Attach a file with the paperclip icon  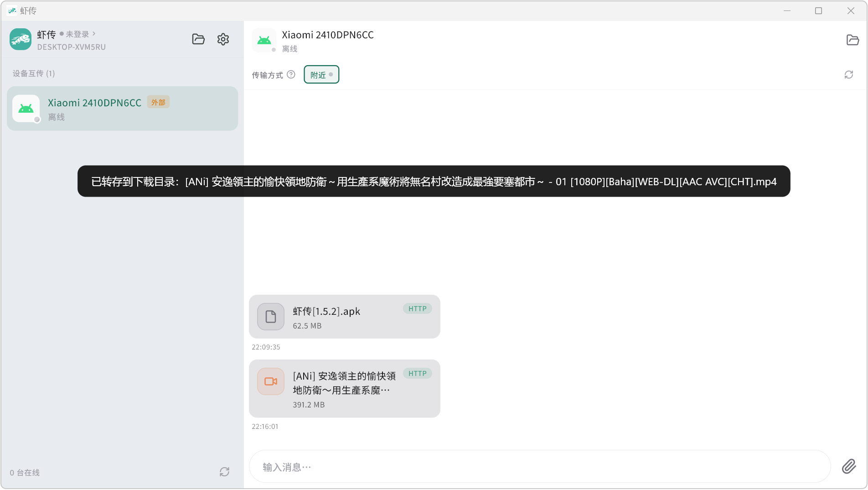849,466
